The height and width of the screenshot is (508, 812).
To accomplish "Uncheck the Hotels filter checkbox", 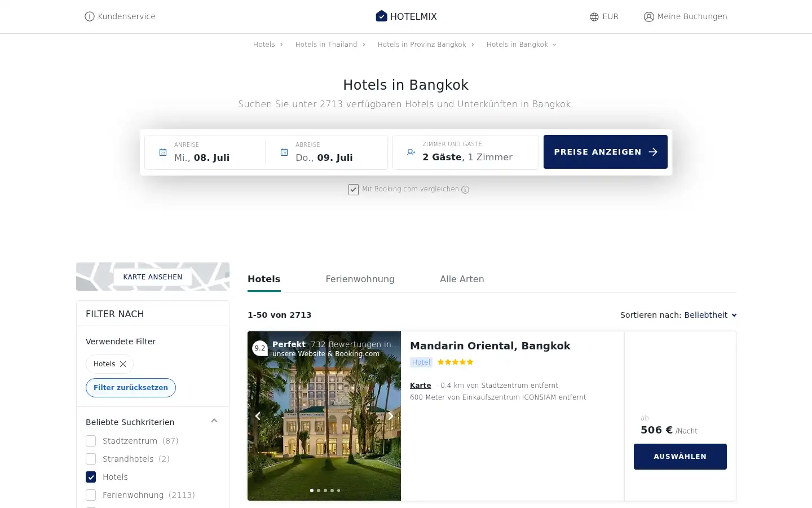I will tap(91, 477).
